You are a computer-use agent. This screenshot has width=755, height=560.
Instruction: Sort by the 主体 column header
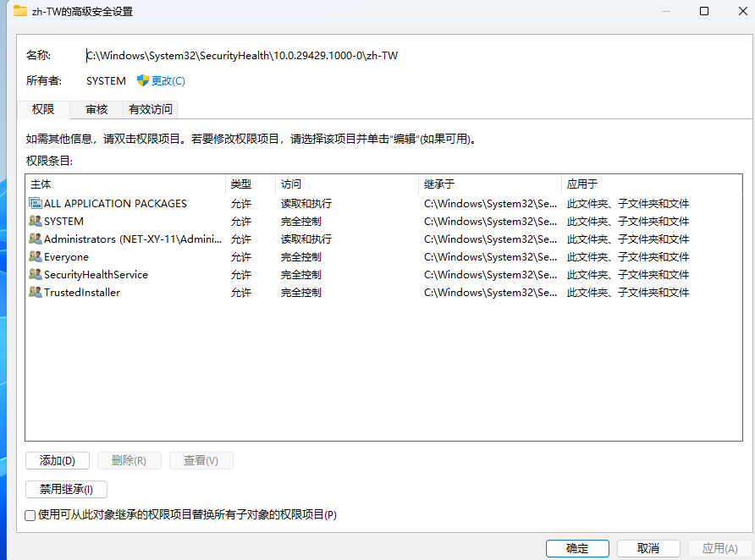(x=125, y=184)
